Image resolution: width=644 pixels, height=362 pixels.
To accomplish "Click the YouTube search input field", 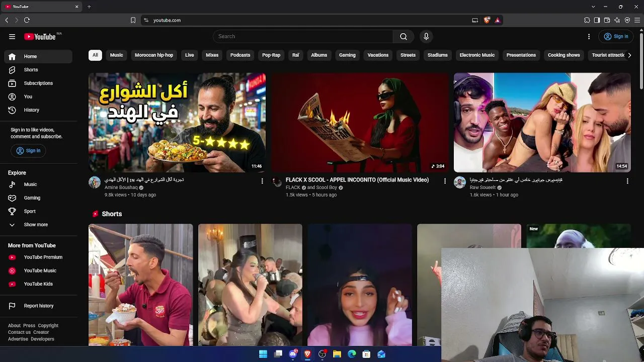I will point(303,36).
